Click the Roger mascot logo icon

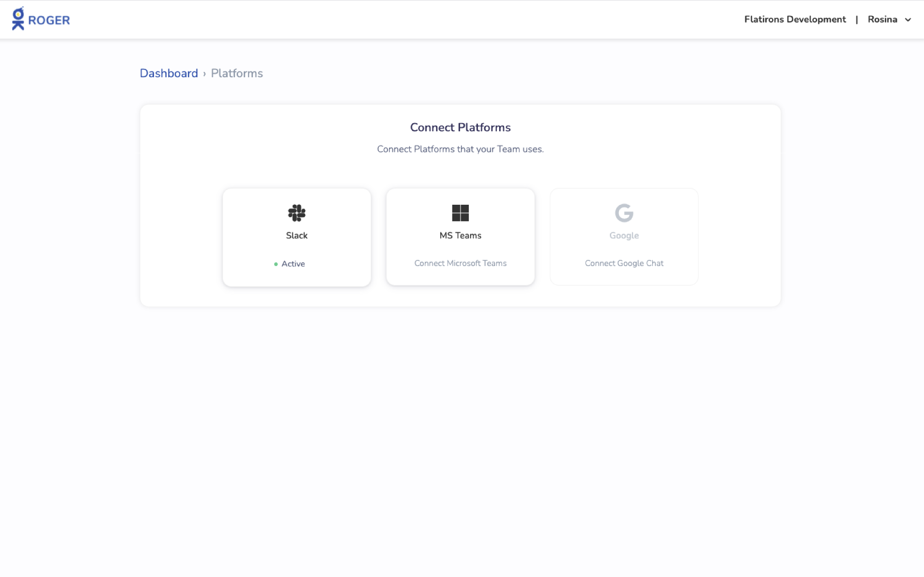point(18,19)
